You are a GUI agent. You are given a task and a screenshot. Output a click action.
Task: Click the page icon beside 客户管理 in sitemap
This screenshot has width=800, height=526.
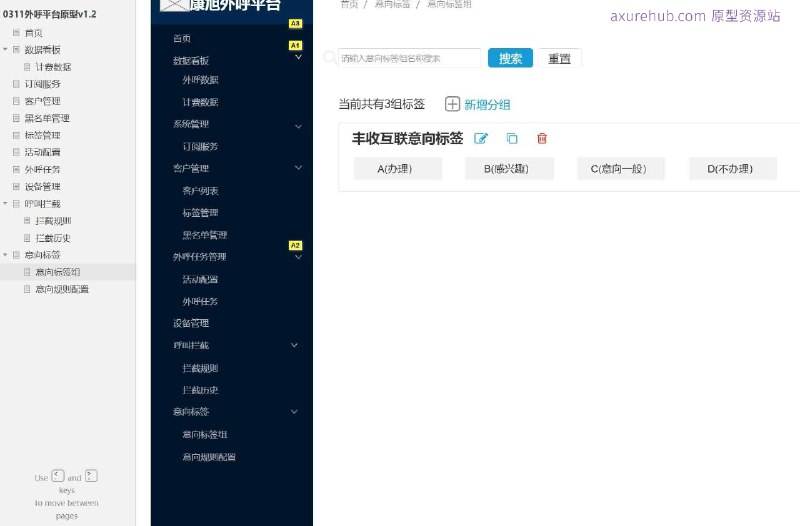tap(16, 101)
